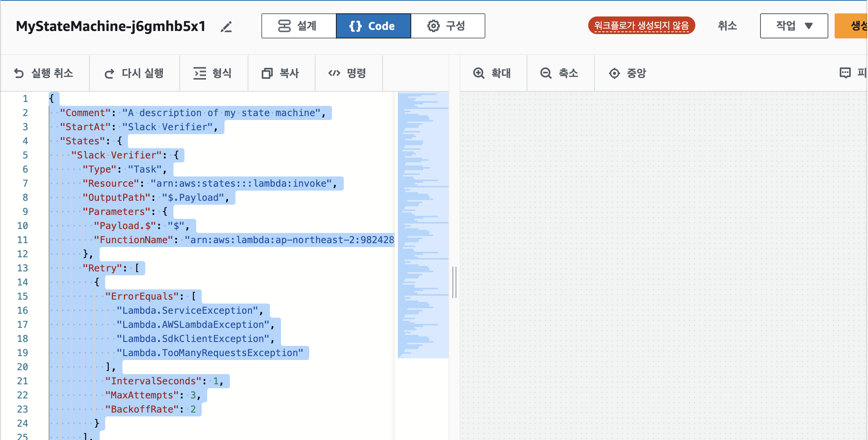This screenshot has width=868, height=440.
Task: Click the 취소 cancel button
Action: pos(727,26)
